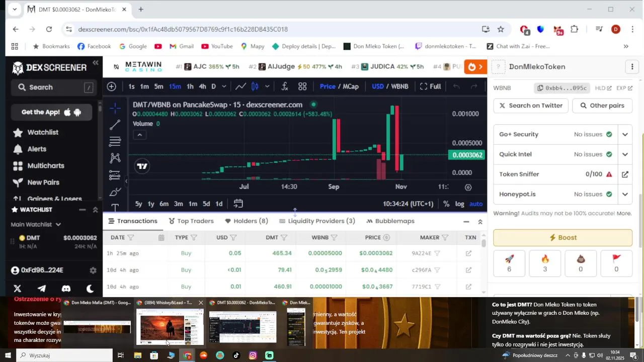Switch chart denomination to WBNB
The height and width of the screenshot is (362, 644).
click(399, 86)
